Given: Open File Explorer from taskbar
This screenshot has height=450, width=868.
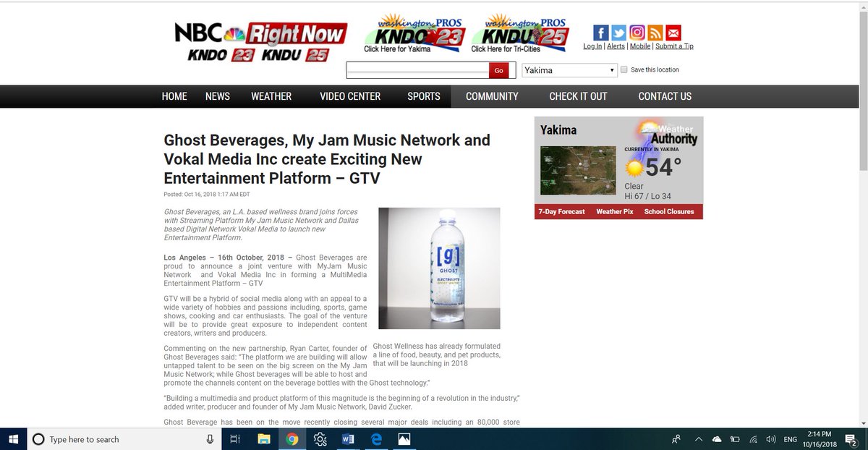Looking at the screenshot, I should (263, 439).
